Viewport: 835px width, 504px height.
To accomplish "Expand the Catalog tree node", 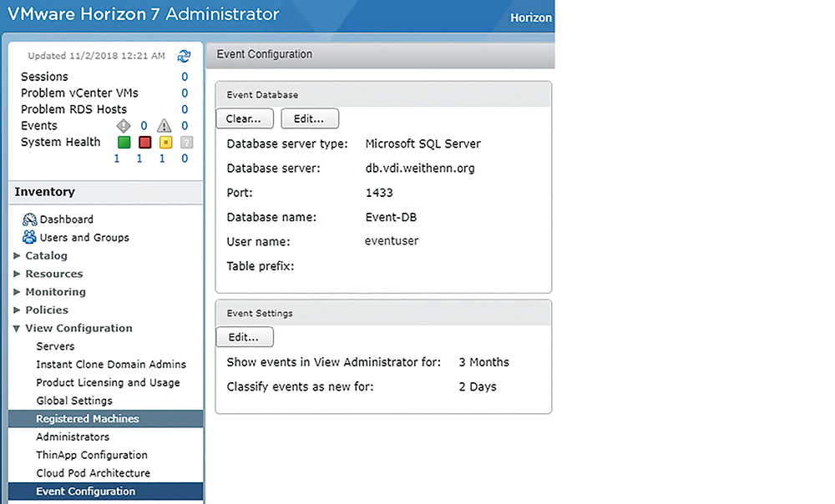I will (x=17, y=255).
